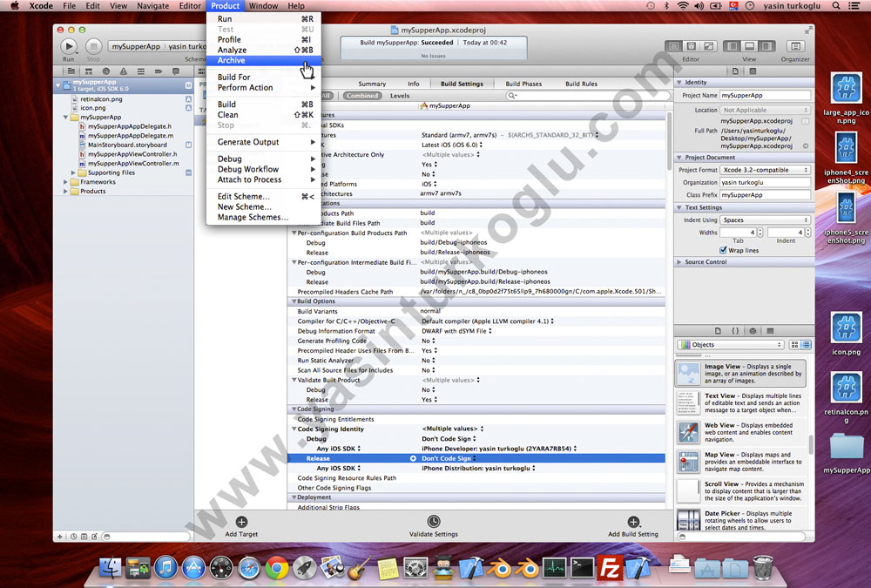This screenshot has height=588, width=871.
Task: Switch library to icon grid view
Action: (794, 345)
